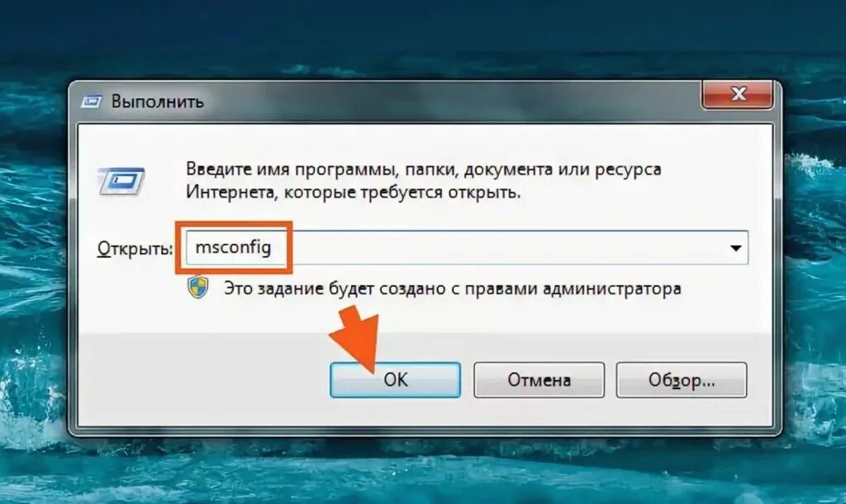Dismiss the dialog using the Отмена button

coord(539,380)
